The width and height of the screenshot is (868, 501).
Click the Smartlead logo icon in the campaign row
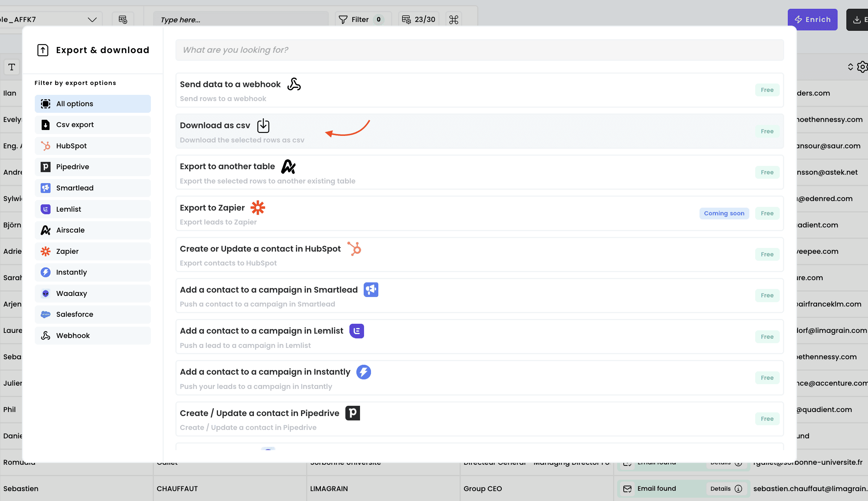pos(371,290)
